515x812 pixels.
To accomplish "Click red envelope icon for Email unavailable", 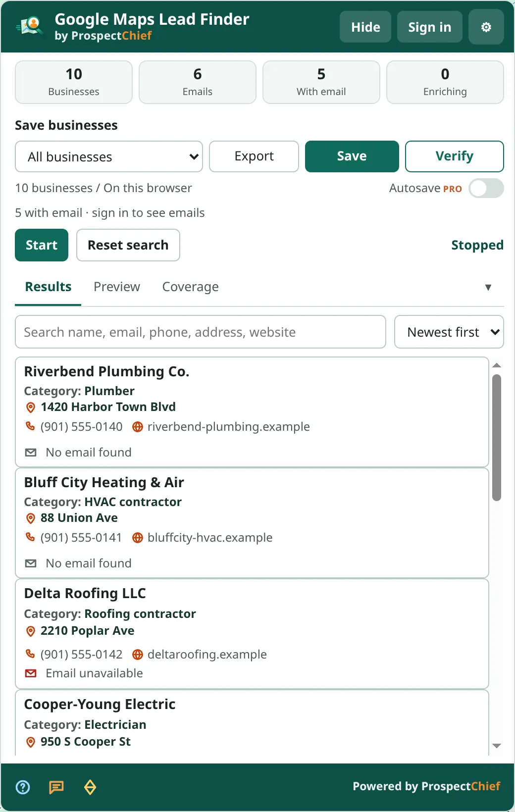I will pyautogui.click(x=31, y=673).
